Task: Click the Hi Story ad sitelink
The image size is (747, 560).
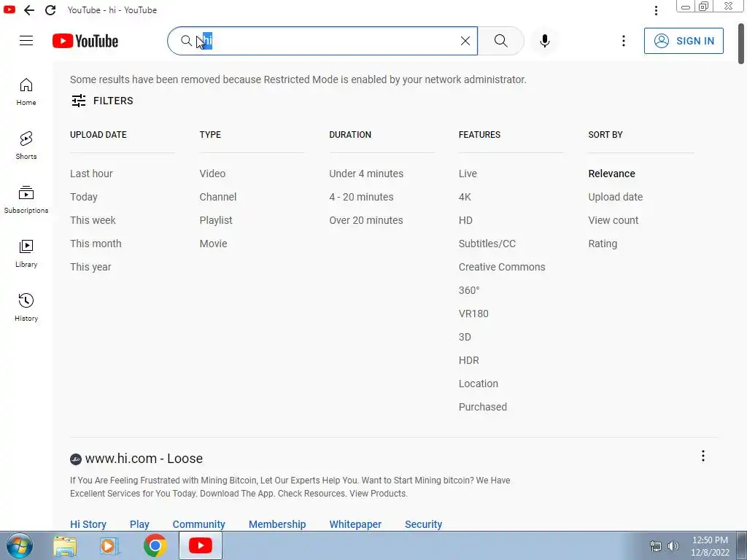Action: pyautogui.click(x=88, y=524)
